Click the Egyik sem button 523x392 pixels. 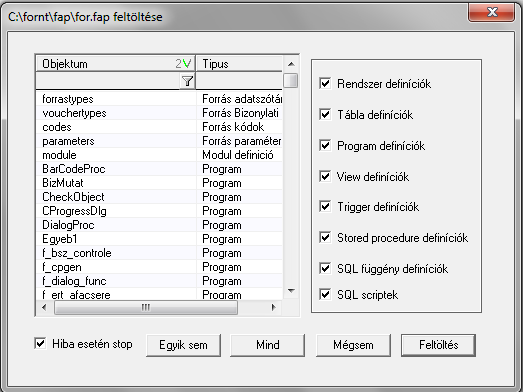click(x=183, y=345)
